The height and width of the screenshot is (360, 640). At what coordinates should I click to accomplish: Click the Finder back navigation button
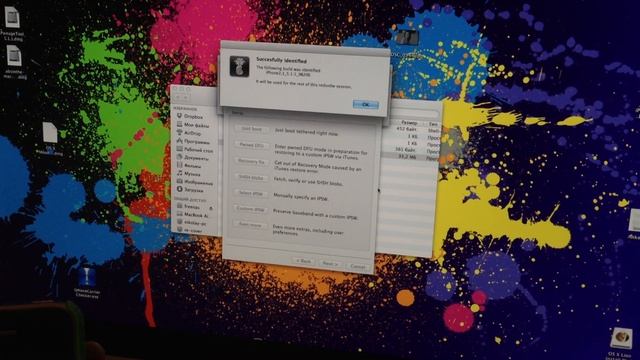[x=178, y=97]
